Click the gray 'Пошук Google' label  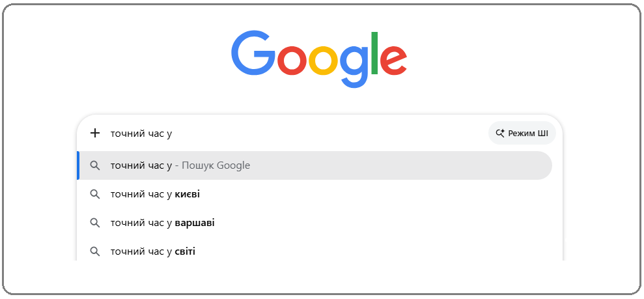216,165
